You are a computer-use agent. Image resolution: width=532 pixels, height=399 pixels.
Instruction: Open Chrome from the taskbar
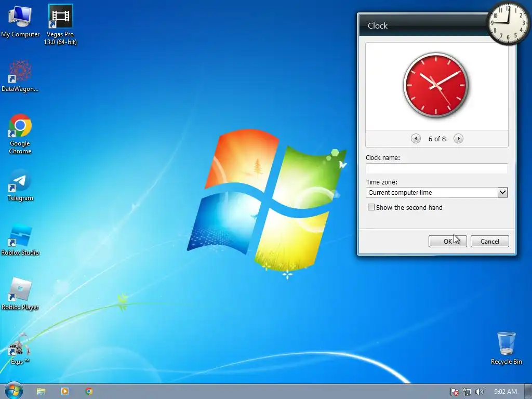(x=89, y=392)
